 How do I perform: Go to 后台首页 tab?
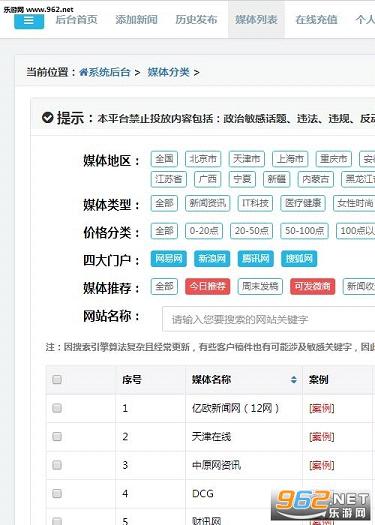[x=76, y=20]
